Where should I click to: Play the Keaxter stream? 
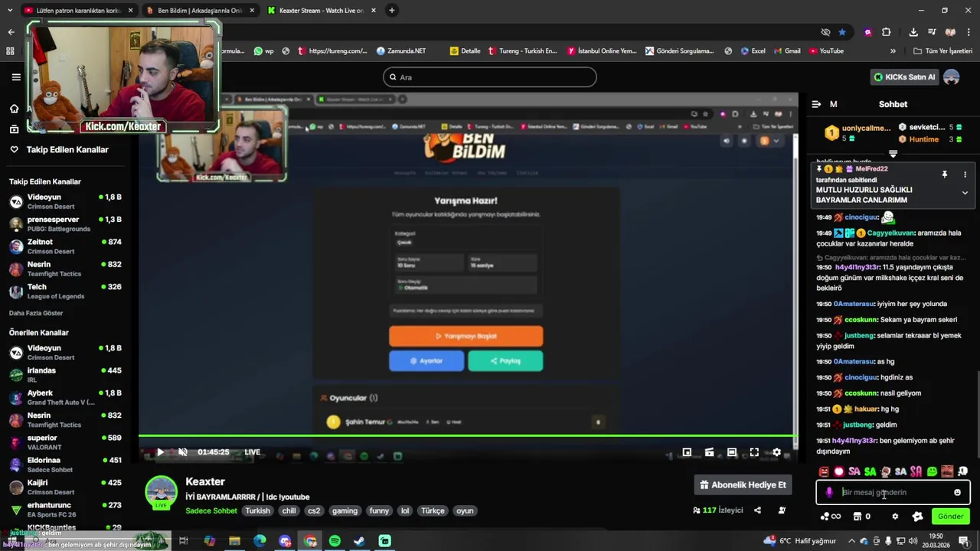[x=160, y=452]
